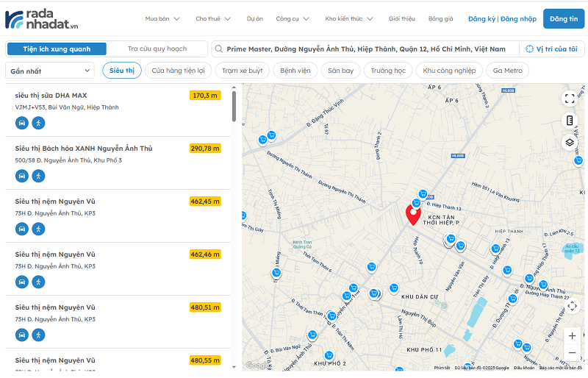
Task: Click the red location pin on the map
Action: pos(413,215)
